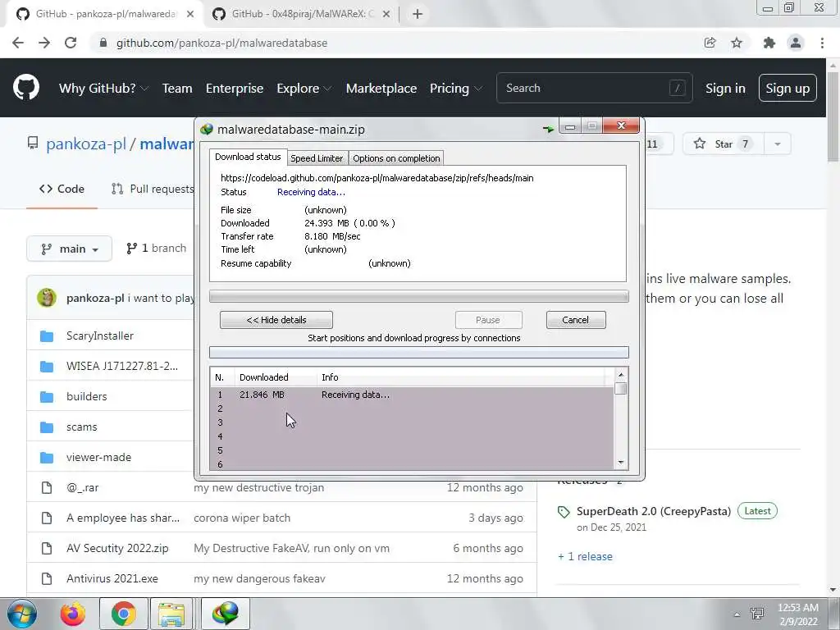Focus the GitHub search field

(x=595, y=88)
